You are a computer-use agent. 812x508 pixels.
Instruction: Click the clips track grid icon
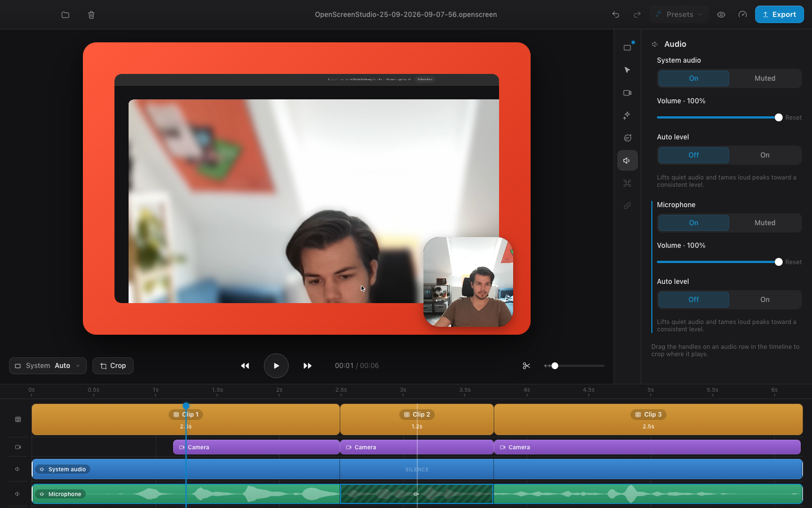point(18,419)
